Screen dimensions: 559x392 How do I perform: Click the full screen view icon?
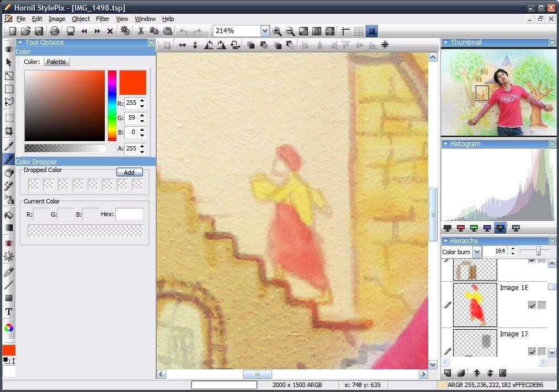(x=330, y=31)
